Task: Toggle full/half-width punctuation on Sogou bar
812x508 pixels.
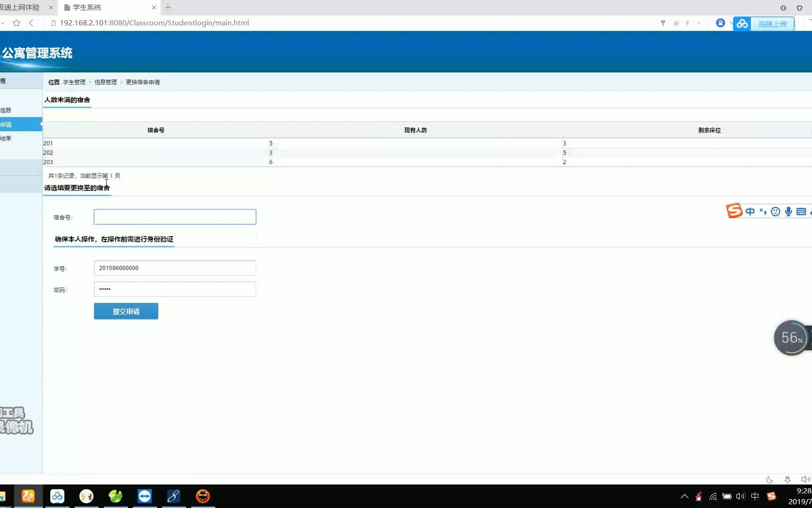Action: click(763, 212)
